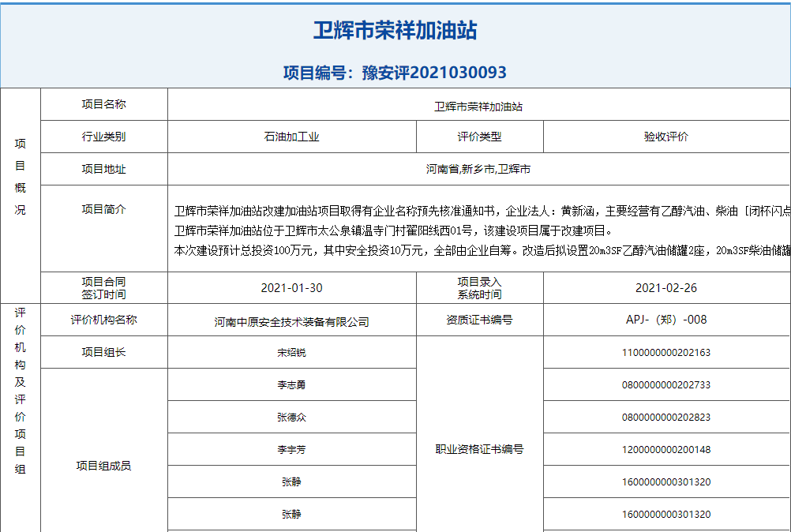Select certificate number 0800000000202733
Viewport: 791px width, 532px height.
(x=666, y=384)
